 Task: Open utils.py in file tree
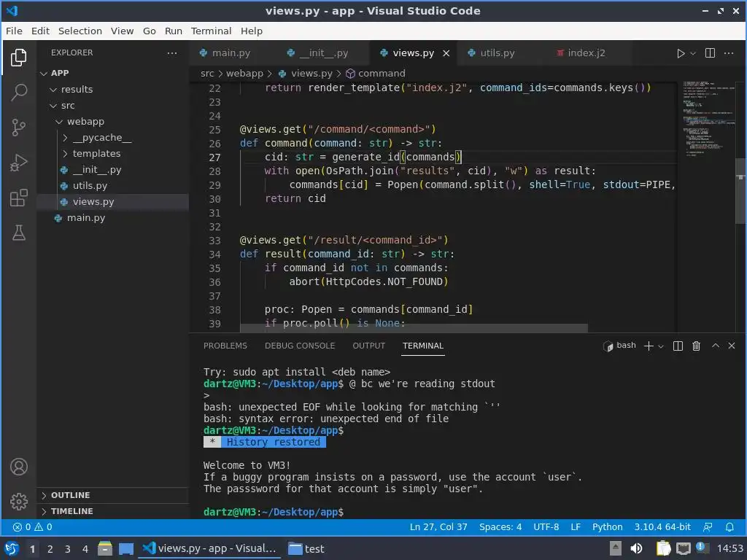[x=112, y=186]
